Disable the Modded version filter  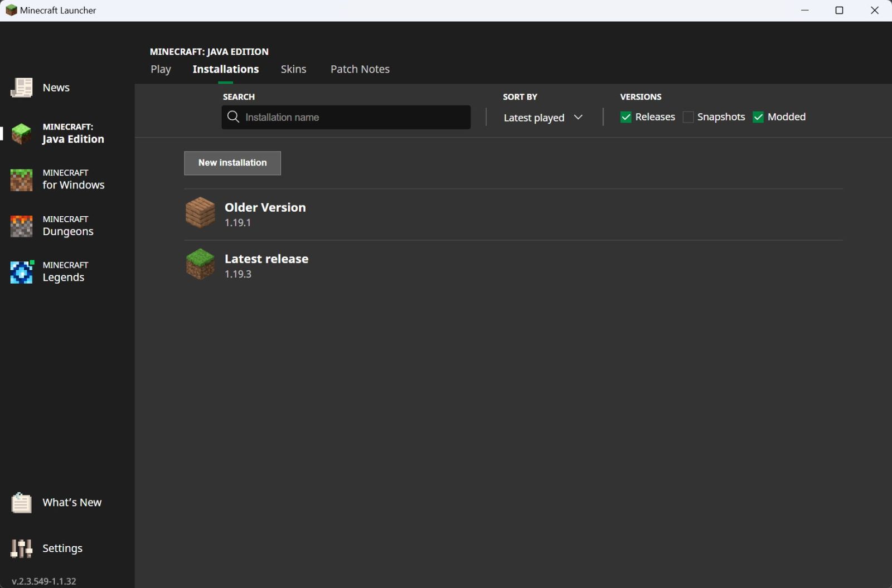[758, 117]
